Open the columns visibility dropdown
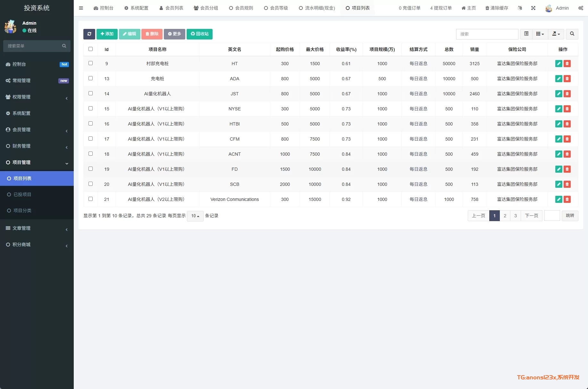This screenshot has height=389, width=588. click(x=540, y=34)
